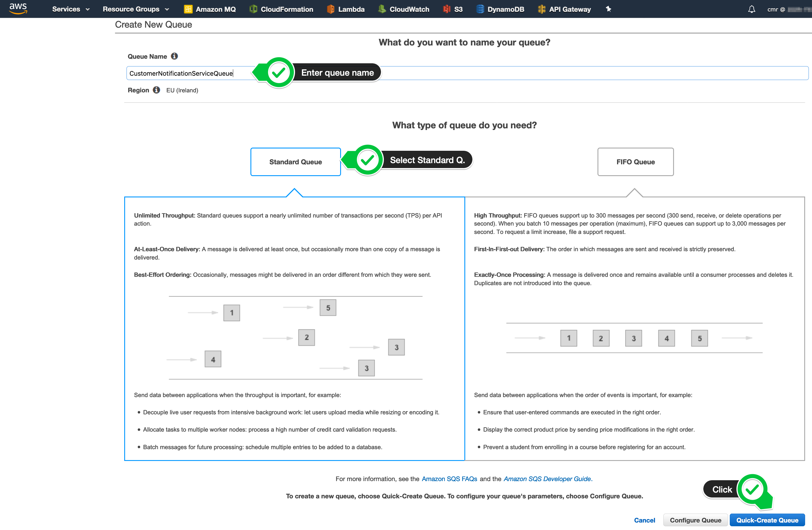
Task: Open the Amazon SQS FAQs link
Action: click(449, 479)
